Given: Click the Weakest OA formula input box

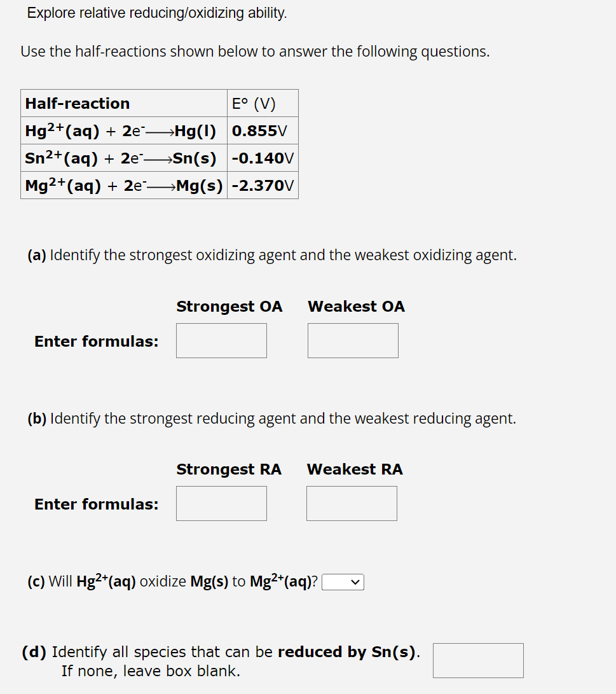Looking at the screenshot, I should pos(352,340).
